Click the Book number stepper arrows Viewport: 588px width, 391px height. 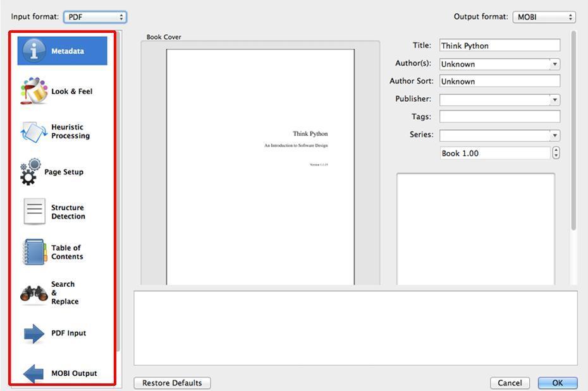pos(556,153)
